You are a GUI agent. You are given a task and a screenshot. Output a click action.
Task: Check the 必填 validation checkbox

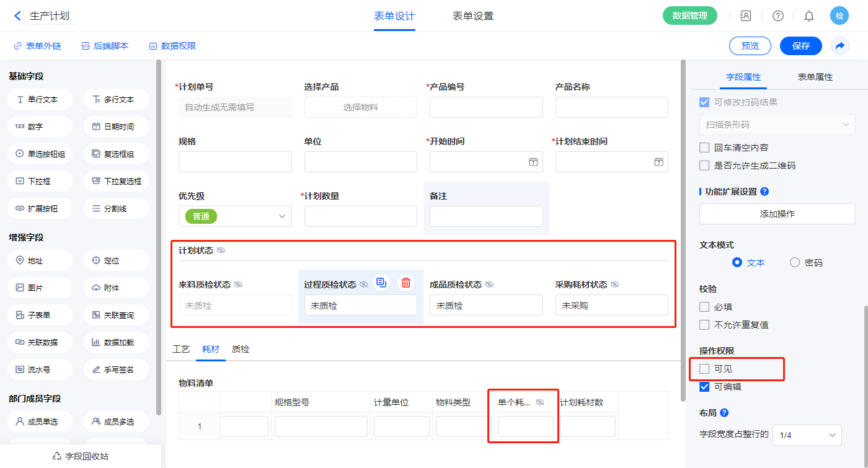click(704, 307)
